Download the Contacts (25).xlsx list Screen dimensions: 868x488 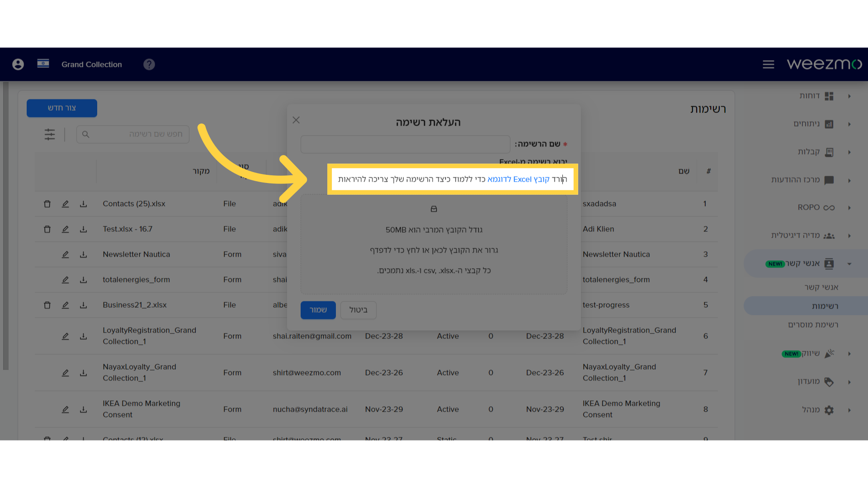point(83,204)
